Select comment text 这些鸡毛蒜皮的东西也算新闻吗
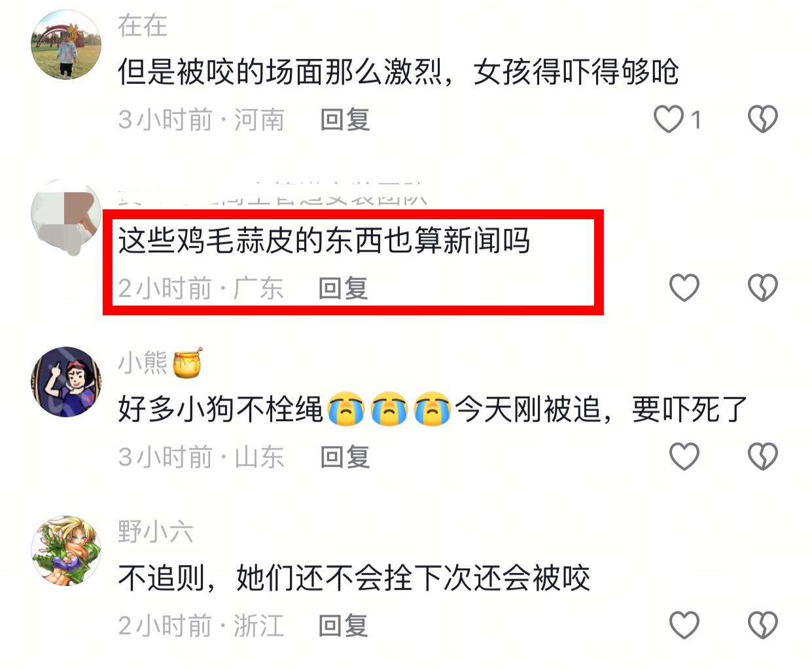The height and width of the screenshot is (669, 812). point(324,241)
